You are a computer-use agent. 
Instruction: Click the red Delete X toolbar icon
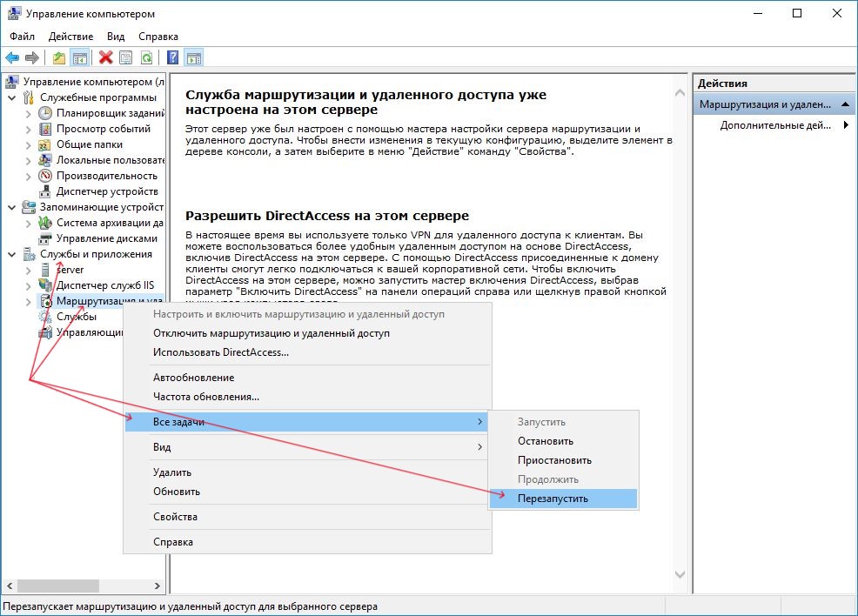pos(105,57)
